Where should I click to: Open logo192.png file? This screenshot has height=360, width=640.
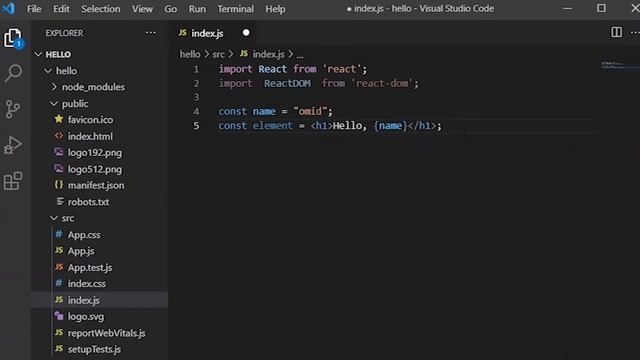tap(95, 153)
